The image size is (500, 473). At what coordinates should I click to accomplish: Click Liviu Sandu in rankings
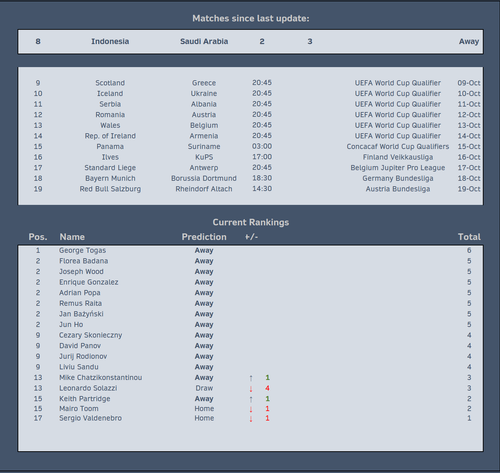79,367
